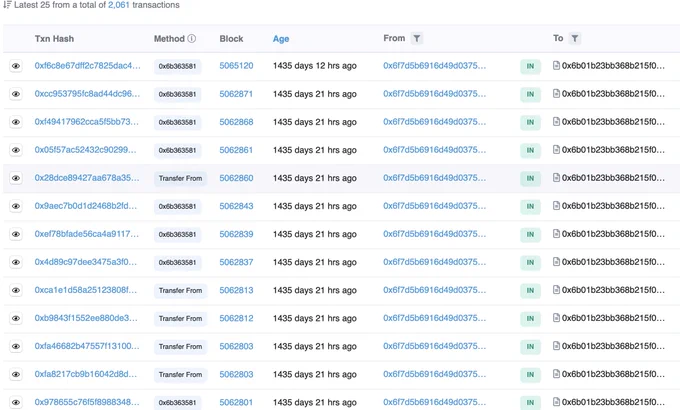
Task: Click contract icon in To cell of block 5062868 row
Action: point(556,121)
